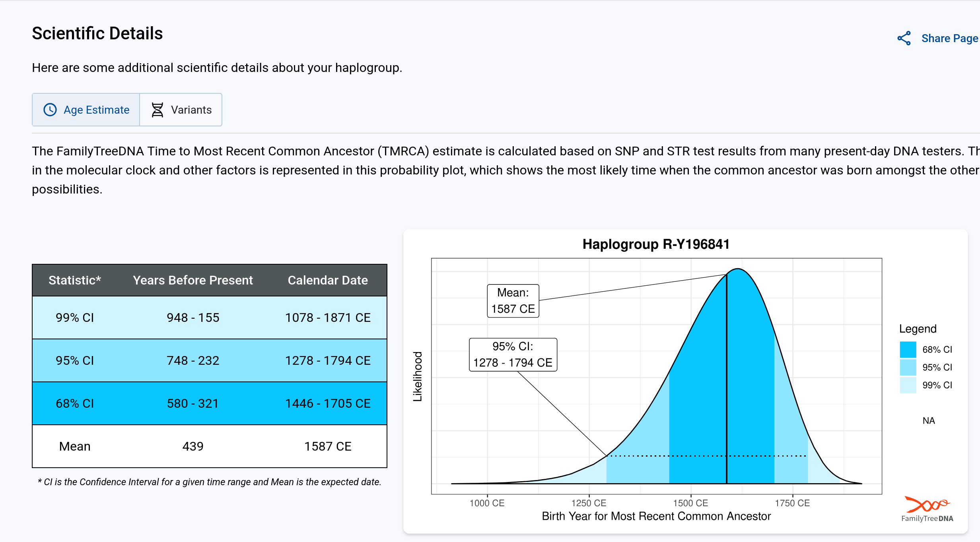This screenshot has width=980, height=542.
Task: Select the 99% CI table row
Action: coord(209,317)
